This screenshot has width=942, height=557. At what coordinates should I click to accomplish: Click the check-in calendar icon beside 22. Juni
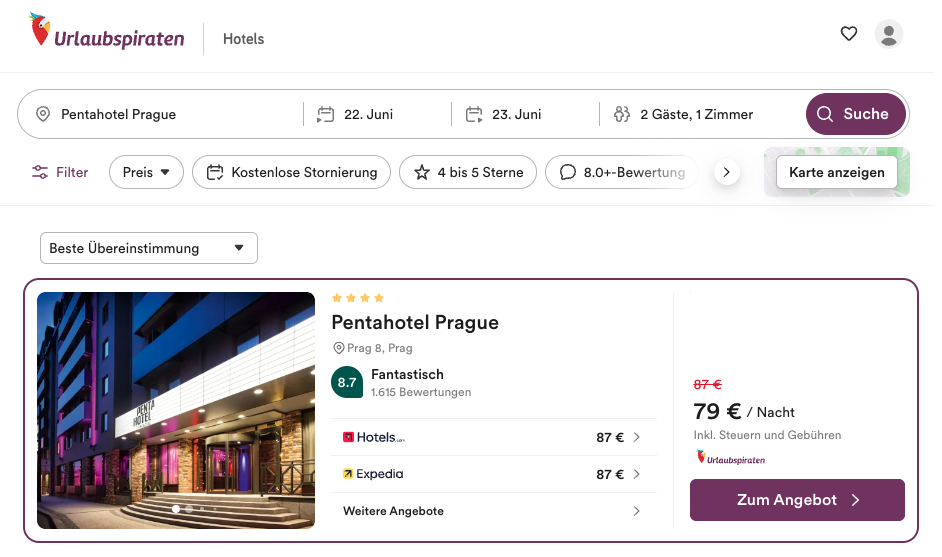coord(326,114)
